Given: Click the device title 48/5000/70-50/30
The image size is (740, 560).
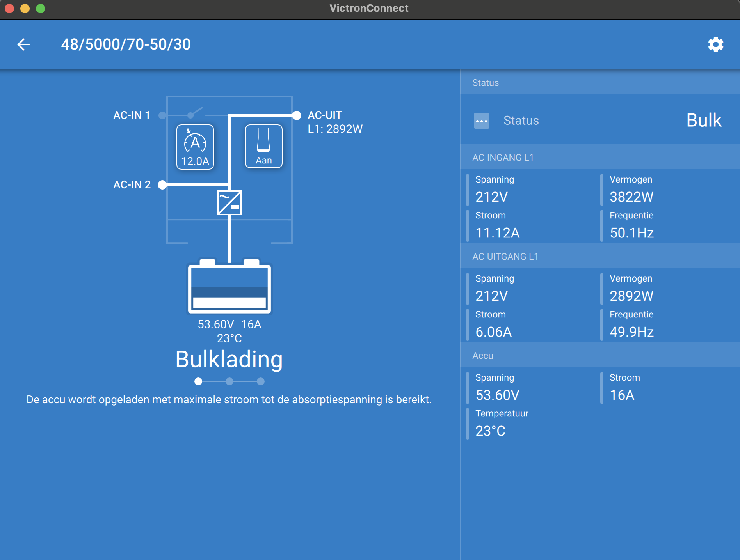Looking at the screenshot, I should [x=126, y=44].
